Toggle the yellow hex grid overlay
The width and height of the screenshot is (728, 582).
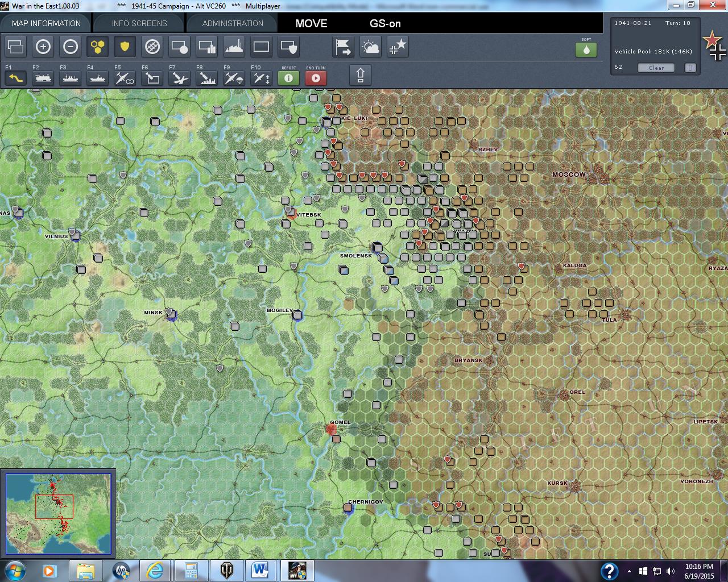point(97,47)
